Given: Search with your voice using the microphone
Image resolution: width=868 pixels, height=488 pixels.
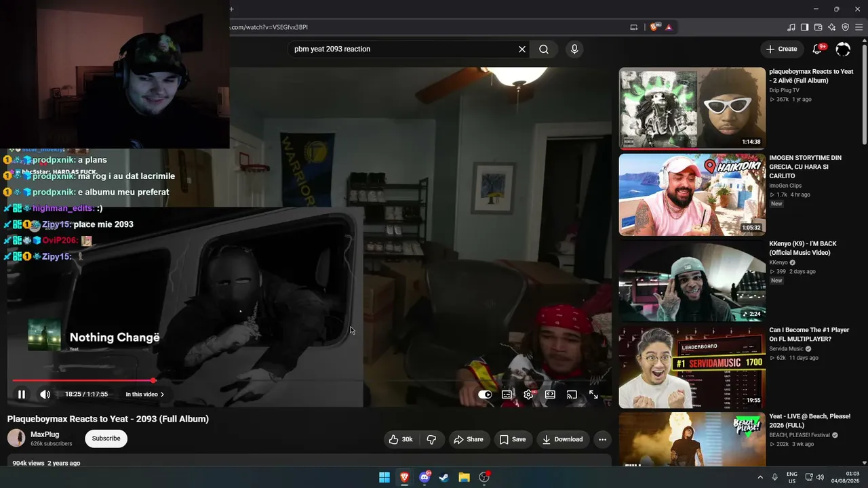Looking at the screenshot, I should 574,49.
